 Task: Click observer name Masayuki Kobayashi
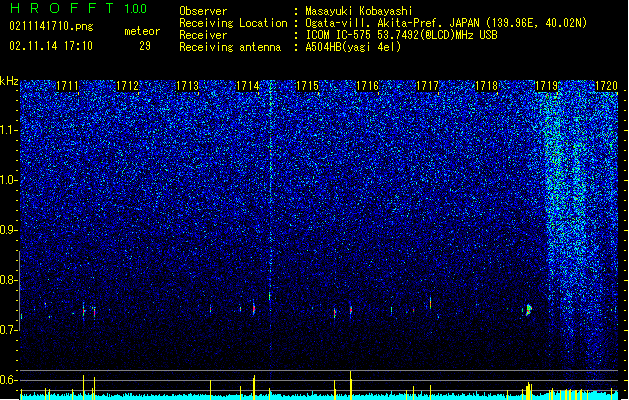(359, 11)
